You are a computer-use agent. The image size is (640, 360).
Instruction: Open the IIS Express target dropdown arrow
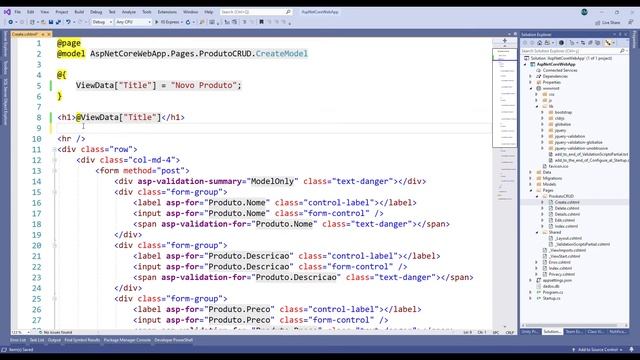click(181, 22)
